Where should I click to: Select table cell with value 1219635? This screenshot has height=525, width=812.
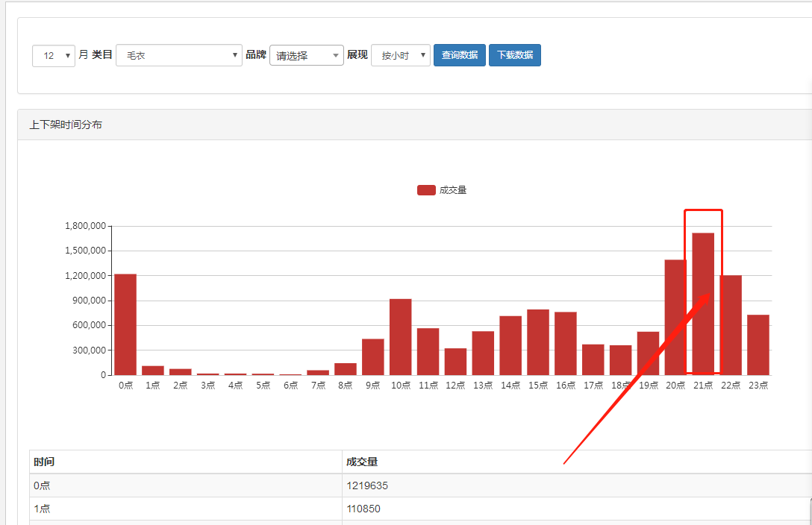(x=367, y=485)
